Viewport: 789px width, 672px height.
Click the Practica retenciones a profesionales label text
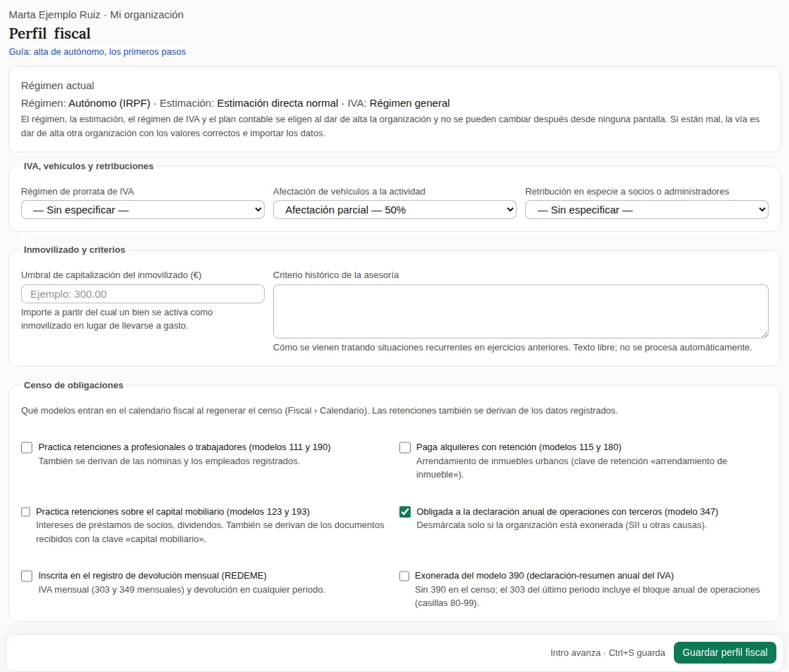coord(184,447)
